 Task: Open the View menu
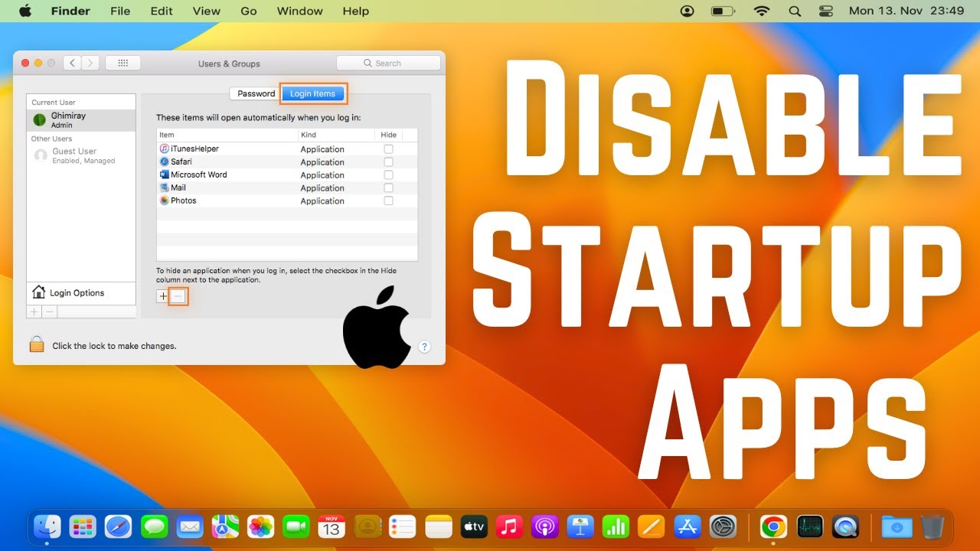pos(207,11)
